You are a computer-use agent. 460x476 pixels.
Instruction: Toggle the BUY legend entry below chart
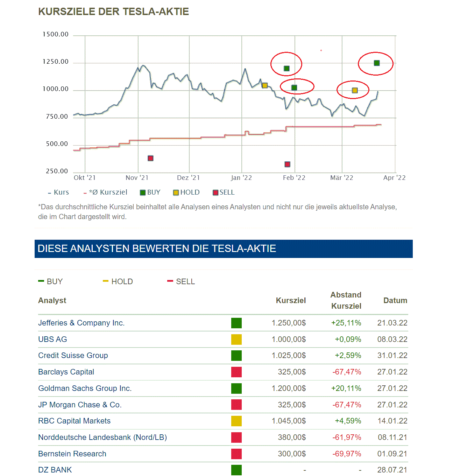150,192
